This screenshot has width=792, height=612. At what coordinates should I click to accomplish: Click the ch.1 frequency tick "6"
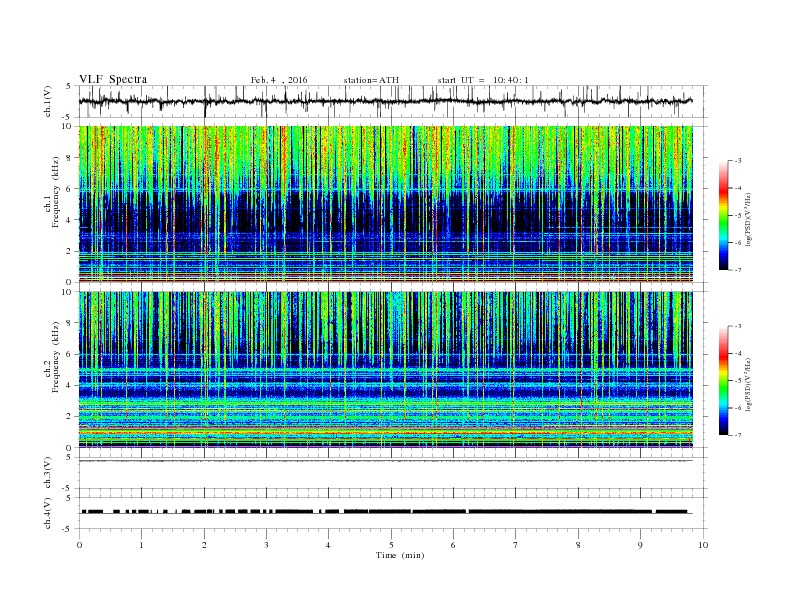(x=69, y=189)
